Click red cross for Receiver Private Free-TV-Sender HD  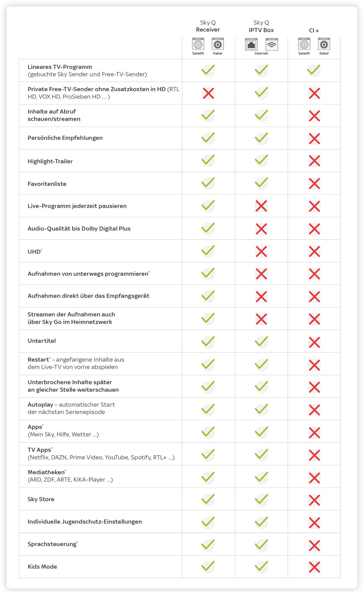pyautogui.click(x=208, y=93)
